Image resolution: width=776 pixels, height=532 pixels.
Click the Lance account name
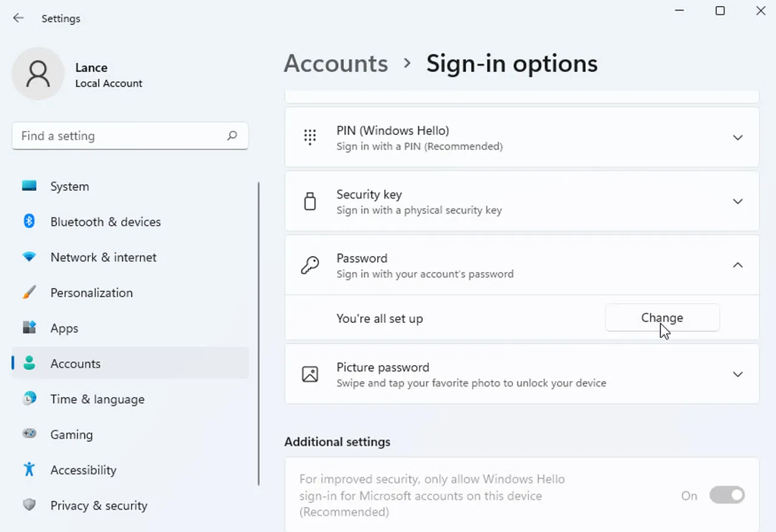click(91, 67)
